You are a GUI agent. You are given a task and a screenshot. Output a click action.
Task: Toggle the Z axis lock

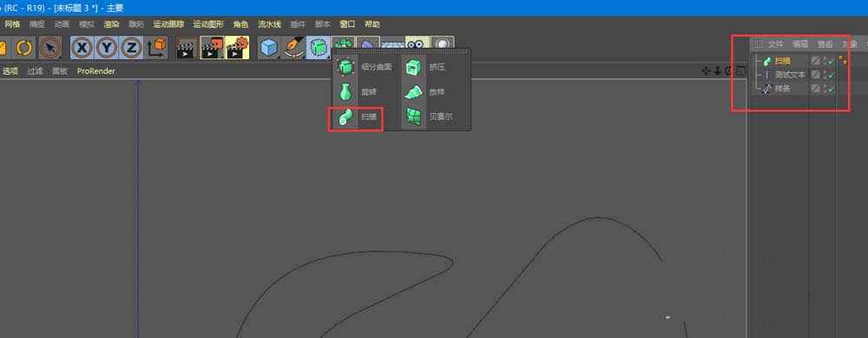131,48
